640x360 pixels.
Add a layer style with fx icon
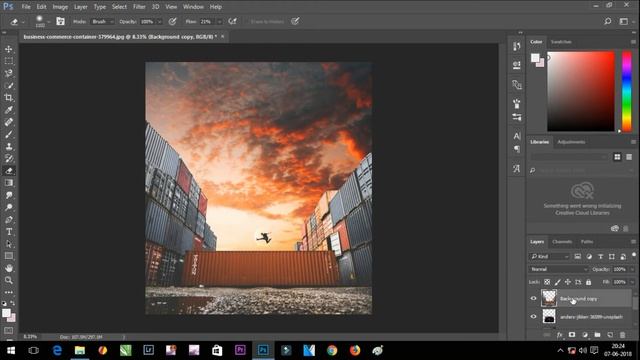(x=560, y=335)
